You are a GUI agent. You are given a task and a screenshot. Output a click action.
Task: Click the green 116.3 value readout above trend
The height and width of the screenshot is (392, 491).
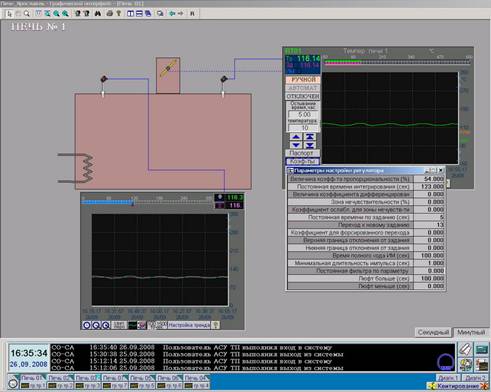pyautogui.click(x=234, y=197)
